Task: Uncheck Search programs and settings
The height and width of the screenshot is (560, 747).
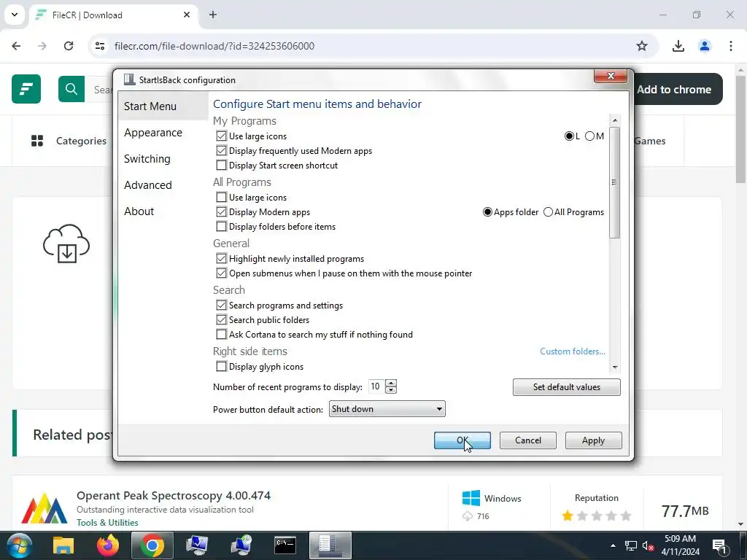Action: pyautogui.click(x=221, y=306)
